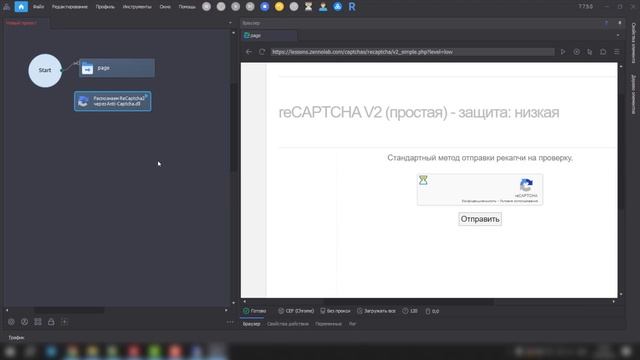
Task: Click the browser vertical scroll down arrow
Action: (621, 294)
